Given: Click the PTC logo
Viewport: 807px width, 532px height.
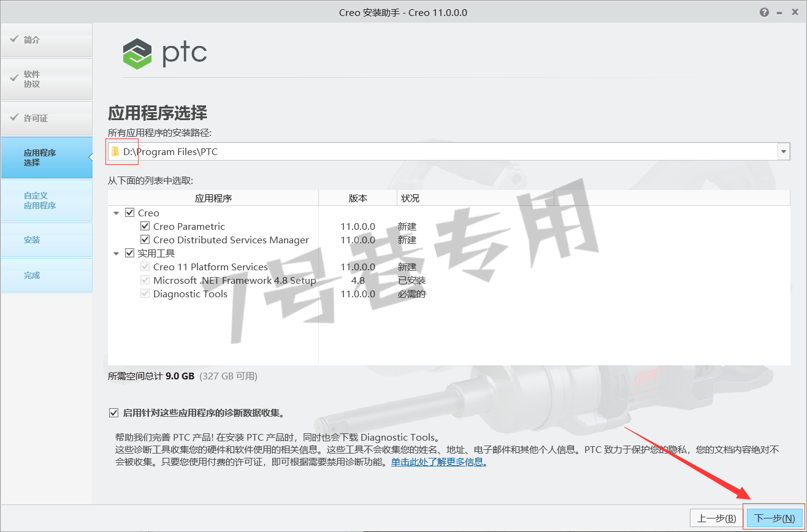Looking at the screenshot, I should tap(164, 53).
